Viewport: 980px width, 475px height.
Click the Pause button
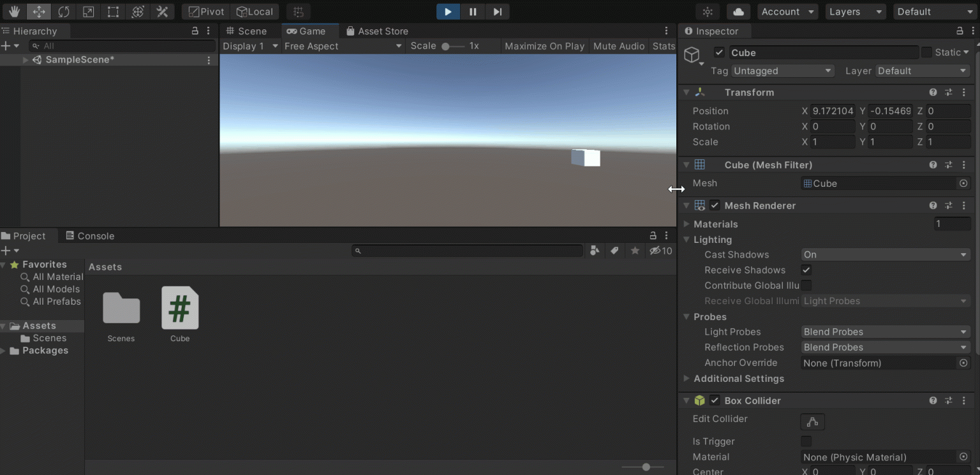(473, 11)
